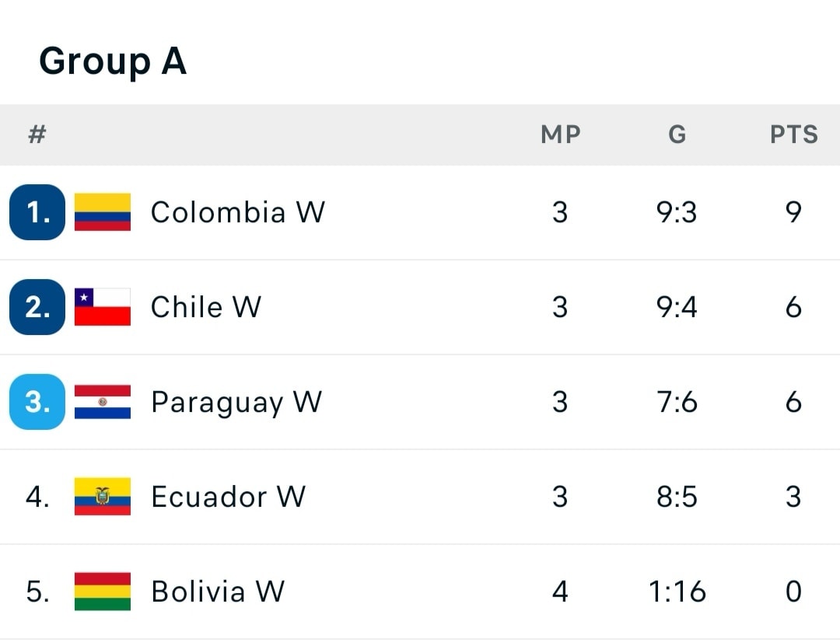Open the Chile W team link

(x=205, y=307)
